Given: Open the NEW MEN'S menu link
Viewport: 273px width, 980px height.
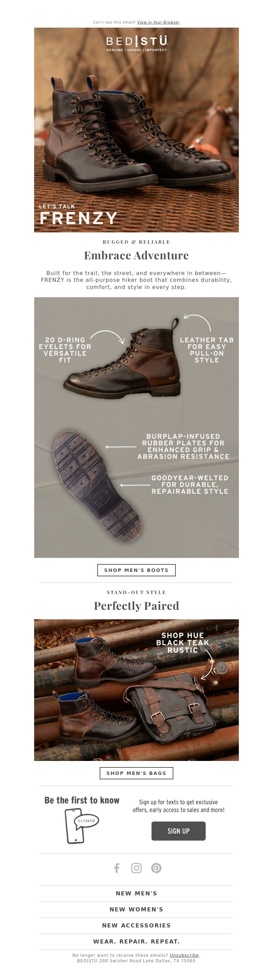Looking at the screenshot, I should (136, 893).
